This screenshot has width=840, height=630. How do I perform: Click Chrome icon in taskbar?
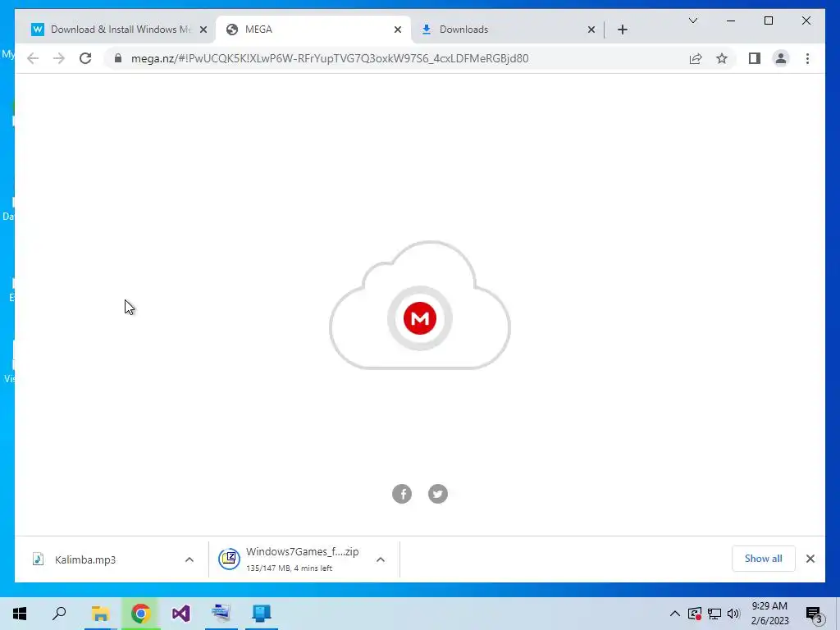pos(140,614)
